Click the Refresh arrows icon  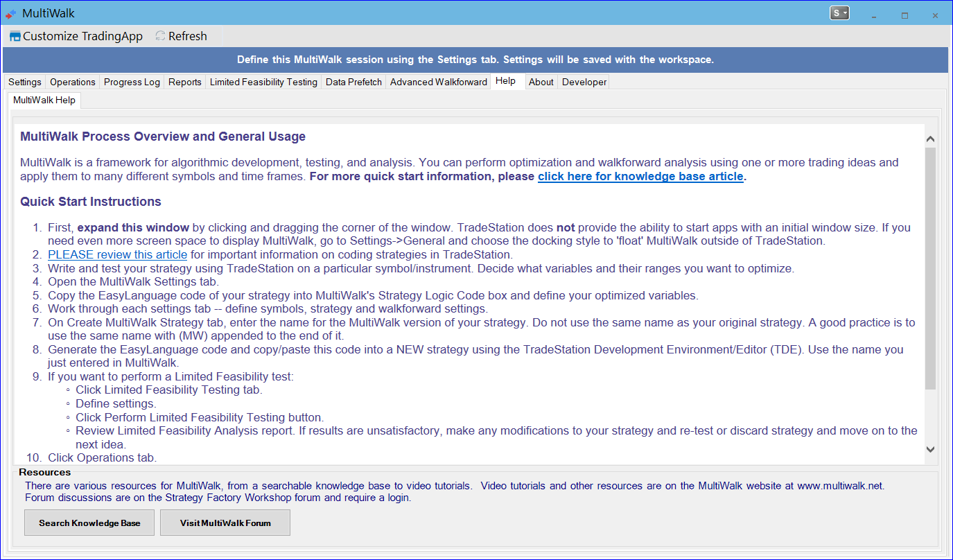[161, 36]
